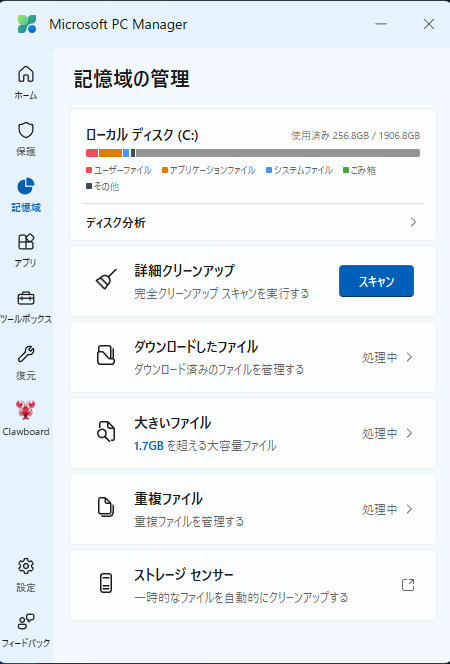
Task: Open the アプリ apps icon
Action: 26,242
